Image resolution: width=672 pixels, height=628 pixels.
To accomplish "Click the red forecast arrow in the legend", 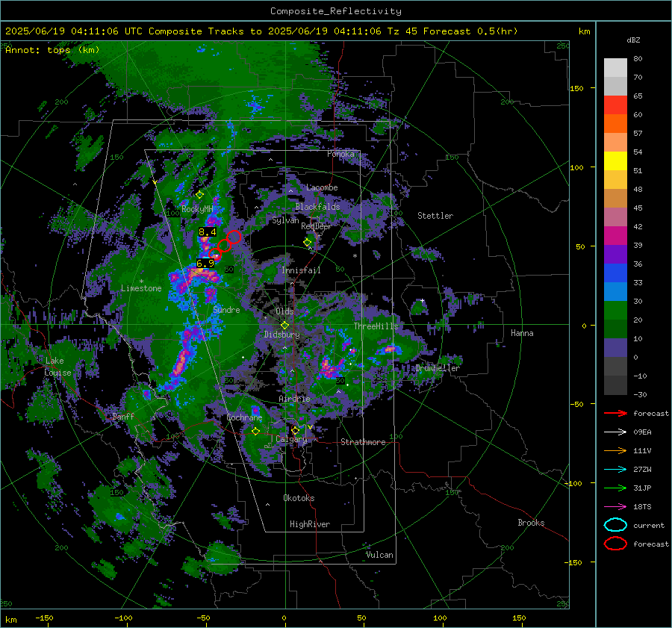I will click(615, 413).
